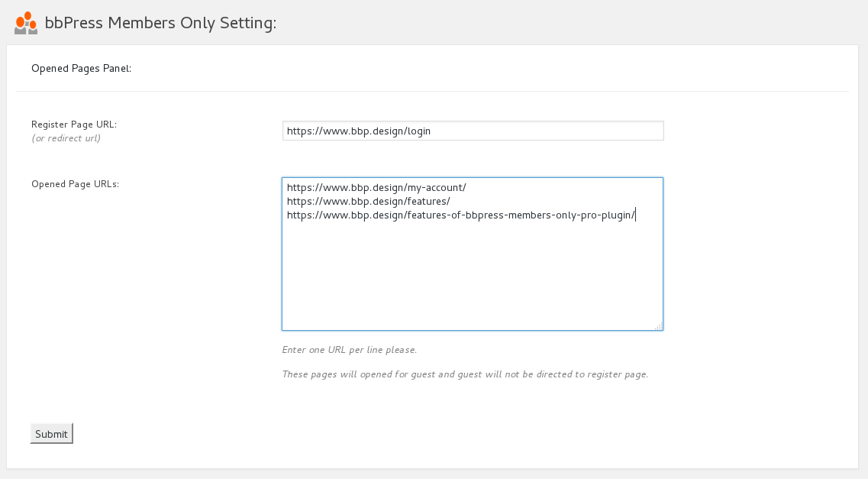Image resolution: width=868 pixels, height=479 pixels.
Task: Click the Enter one URL per line note
Action: (348, 349)
